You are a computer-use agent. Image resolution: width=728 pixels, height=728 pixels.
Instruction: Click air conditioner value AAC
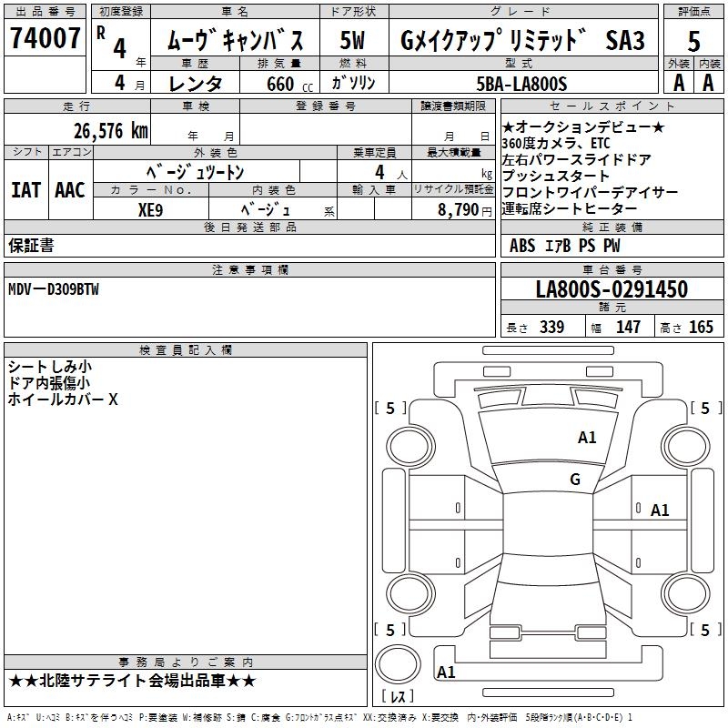70,190
